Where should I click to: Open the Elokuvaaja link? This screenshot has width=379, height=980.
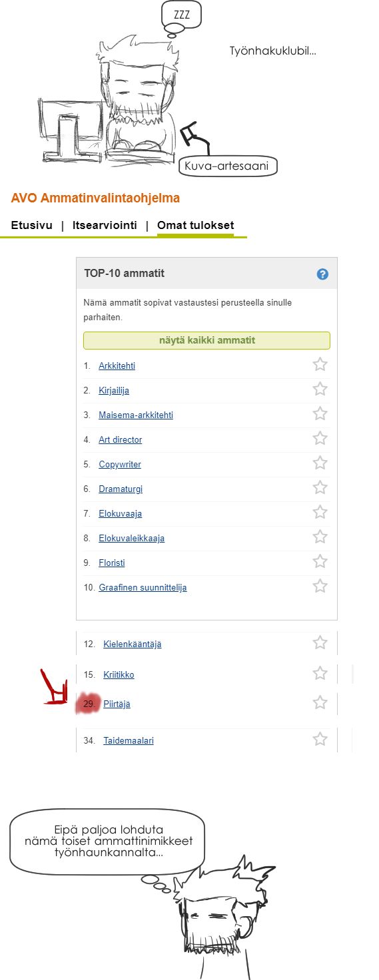(120, 513)
